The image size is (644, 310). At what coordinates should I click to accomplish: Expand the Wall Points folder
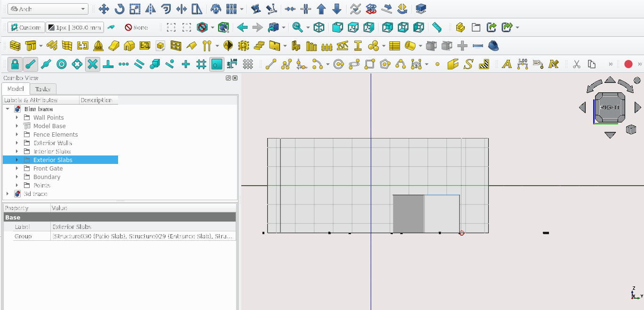coord(17,117)
